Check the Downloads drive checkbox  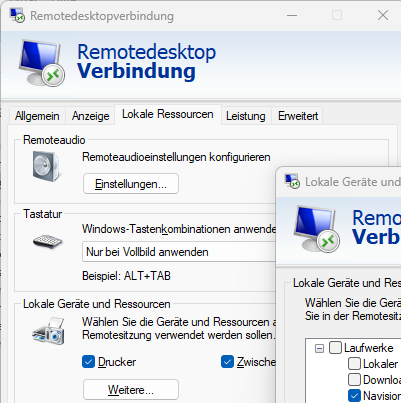click(x=354, y=380)
